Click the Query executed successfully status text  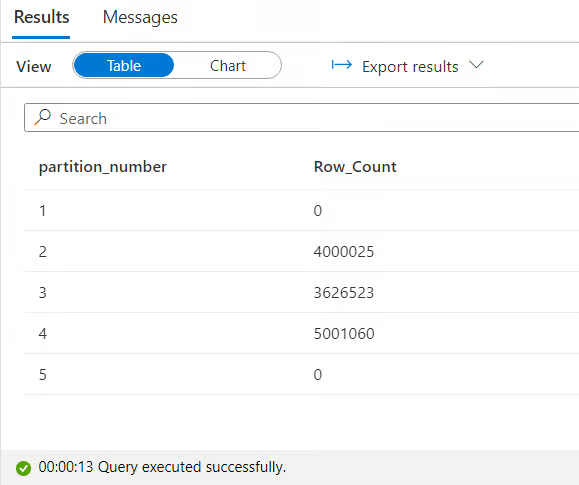[192, 467]
